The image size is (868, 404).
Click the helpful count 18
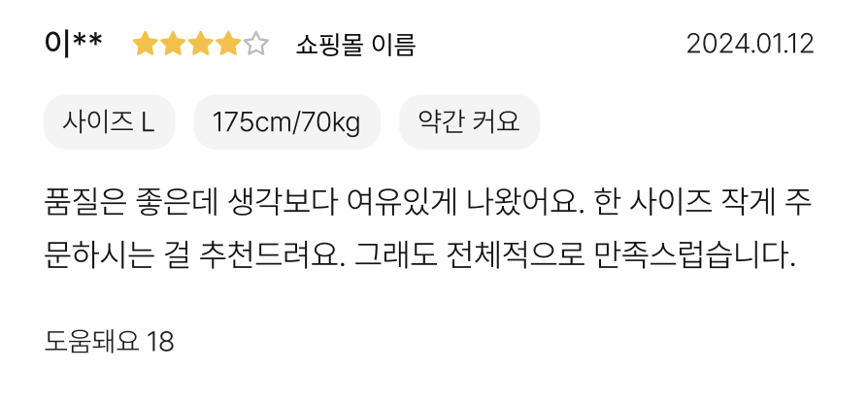point(160,342)
